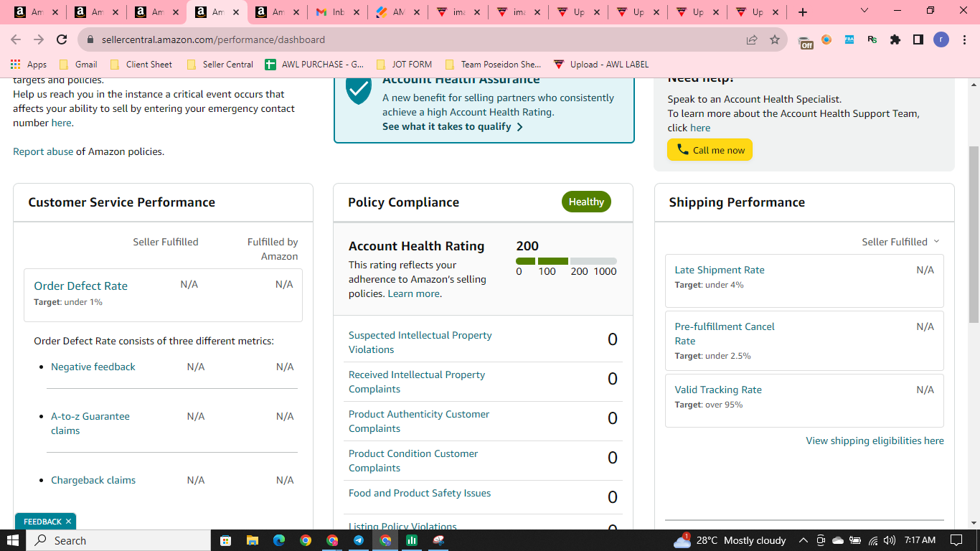
Task: Close the FEEDBACK widget
Action: (68, 522)
